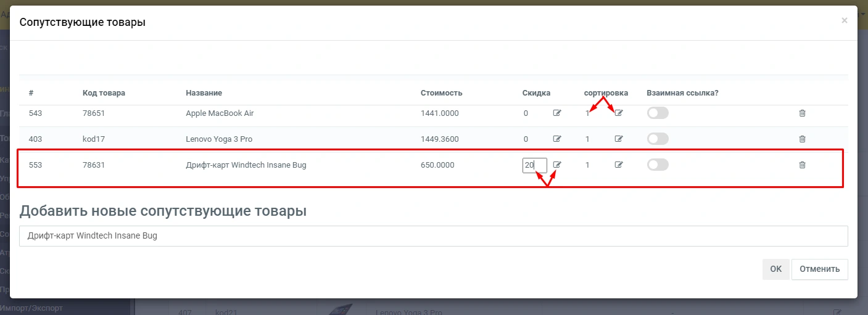Edit discount for Apple MacBook Air
The image size is (868, 315).
557,113
